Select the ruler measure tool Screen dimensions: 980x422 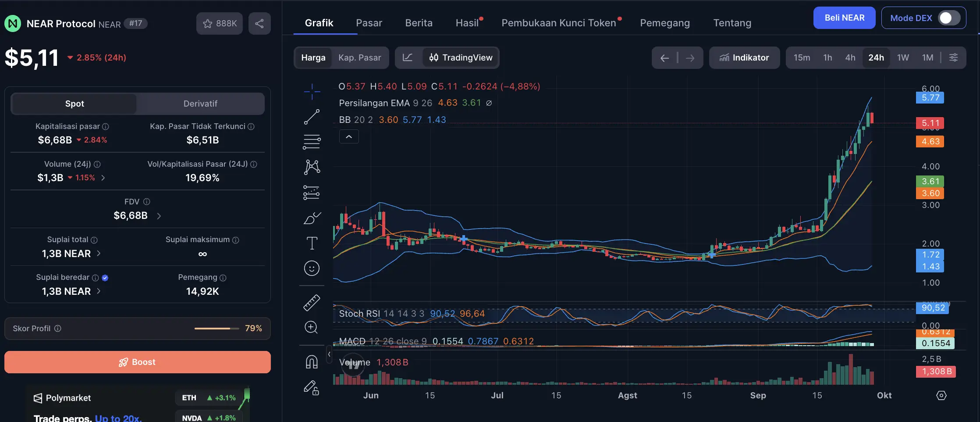(312, 303)
